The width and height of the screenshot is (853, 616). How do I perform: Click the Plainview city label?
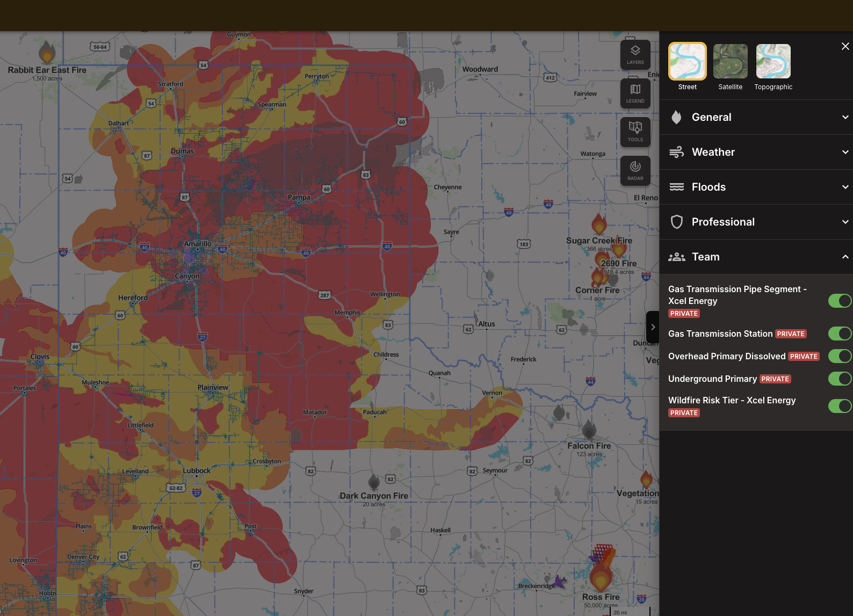[x=213, y=387]
